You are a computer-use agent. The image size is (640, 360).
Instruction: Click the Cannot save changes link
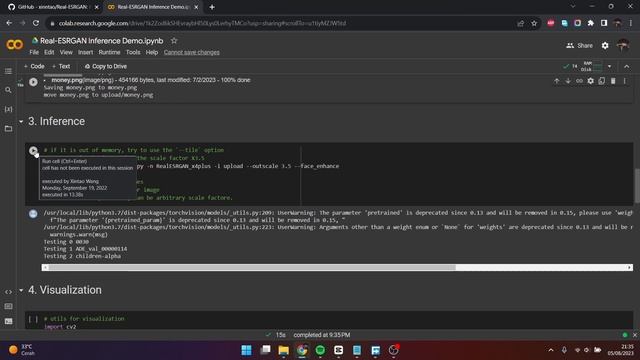(191, 52)
